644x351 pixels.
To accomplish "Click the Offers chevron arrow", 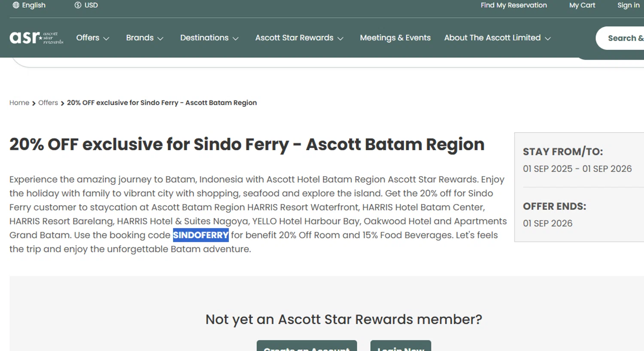I will click(106, 39).
